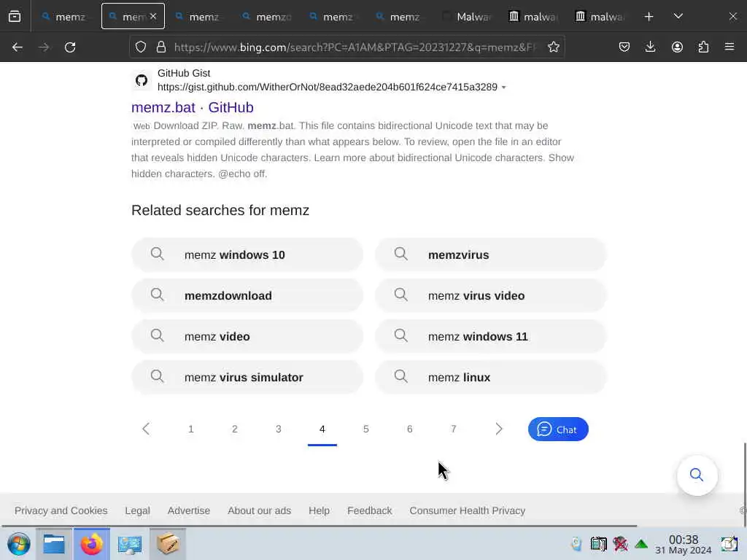Viewport: 747px width, 560px height.
Task: Open the Firefox account icon
Action: [677, 47]
